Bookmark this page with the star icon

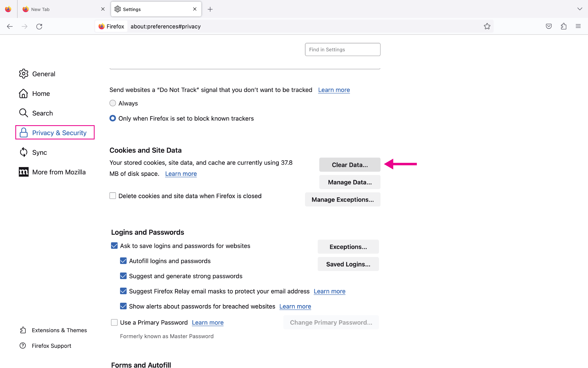click(487, 26)
